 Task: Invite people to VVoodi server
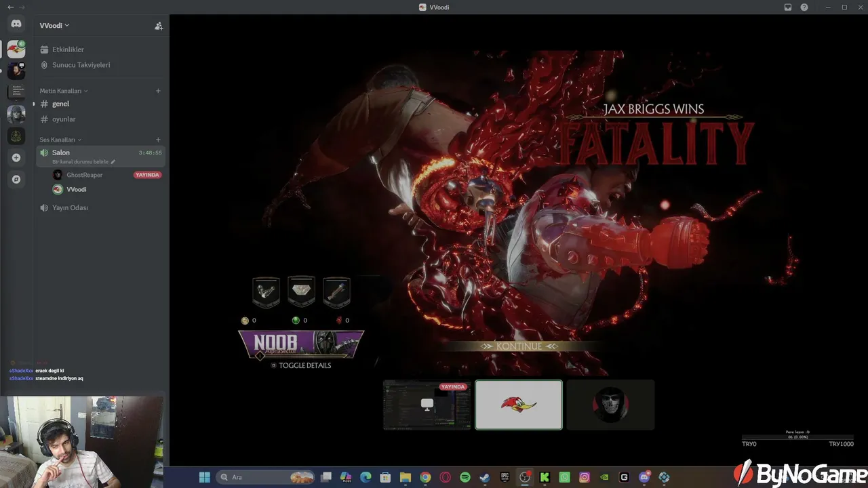pyautogui.click(x=159, y=26)
